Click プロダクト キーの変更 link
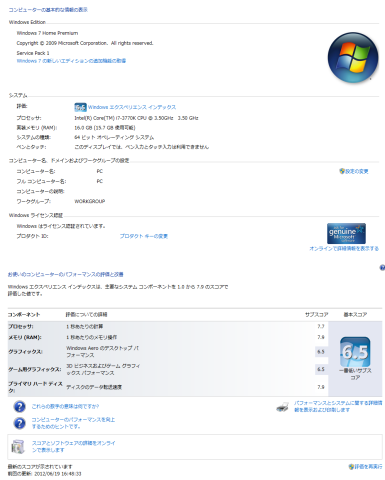Viewport: 385px width, 480px height. pos(144,236)
